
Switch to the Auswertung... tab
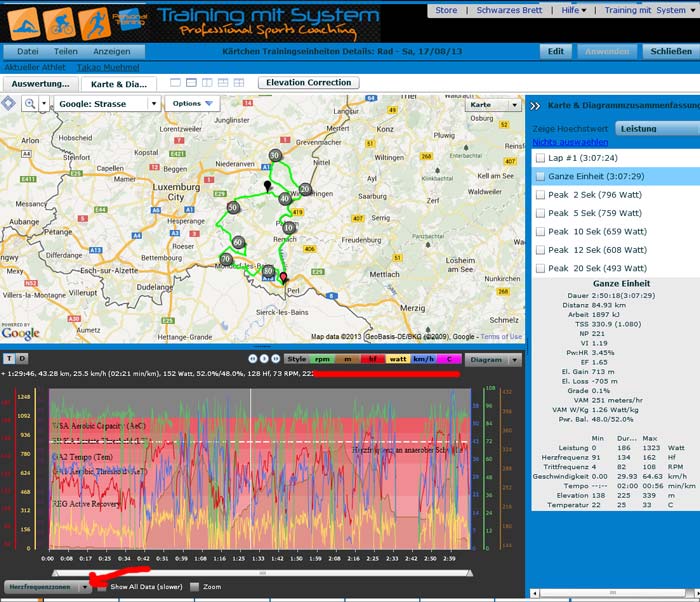click(x=41, y=84)
